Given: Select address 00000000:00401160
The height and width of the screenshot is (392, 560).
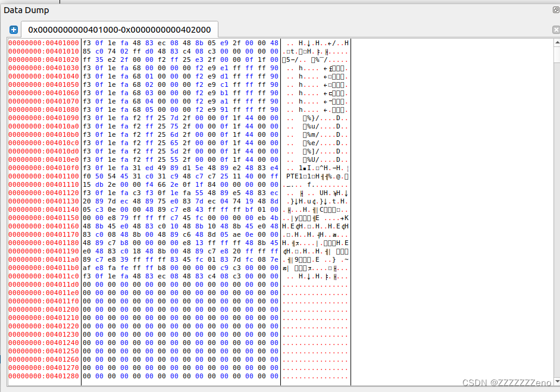Looking at the screenshot, I should point(43,227).
